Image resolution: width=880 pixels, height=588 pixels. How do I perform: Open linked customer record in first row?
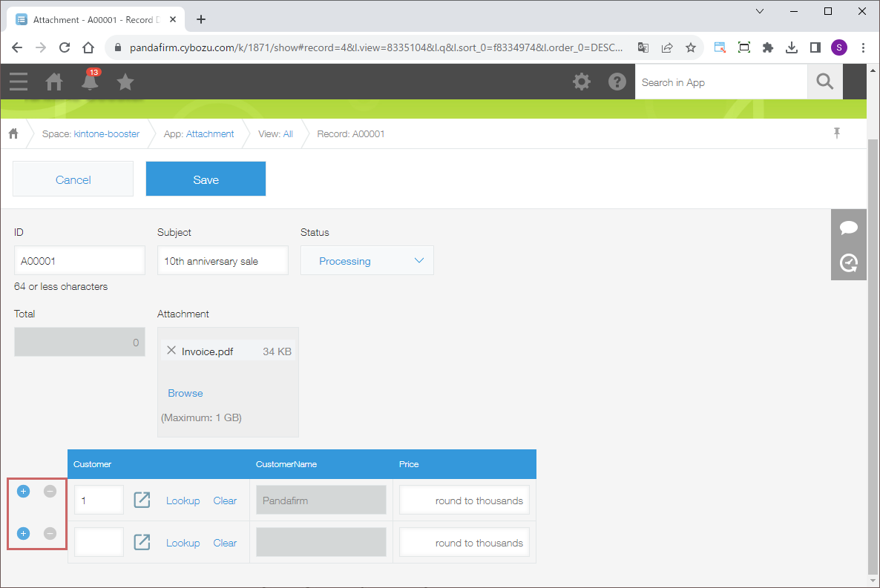[x=142, y=500]
